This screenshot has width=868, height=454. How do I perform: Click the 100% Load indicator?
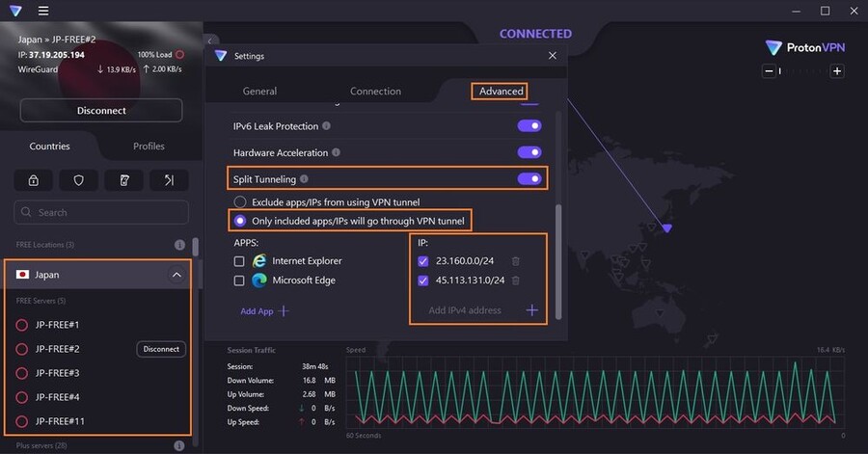click(x=160, y=55)
